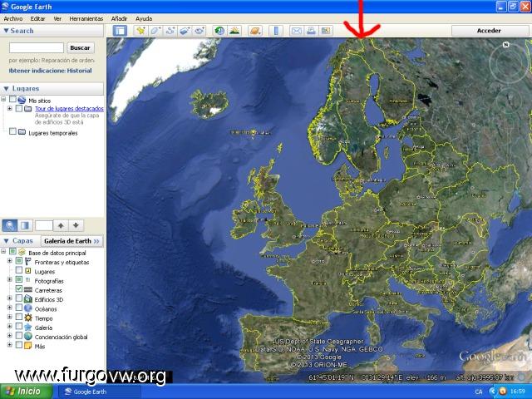Image resolution: width=532 pixels, height=399 pixels.
Task: Toggle the Mis sitios checkbox
Action: (12, 99)
